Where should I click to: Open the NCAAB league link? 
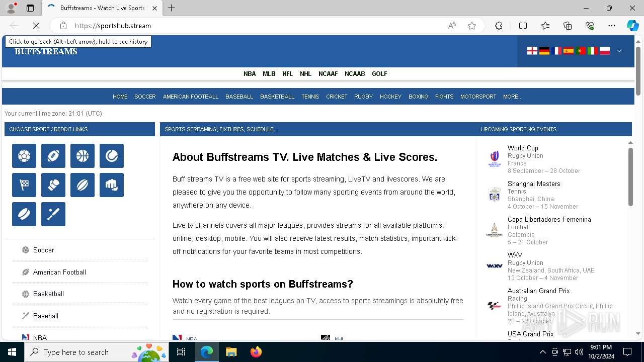pyautogui.click(x=355, y=73)
